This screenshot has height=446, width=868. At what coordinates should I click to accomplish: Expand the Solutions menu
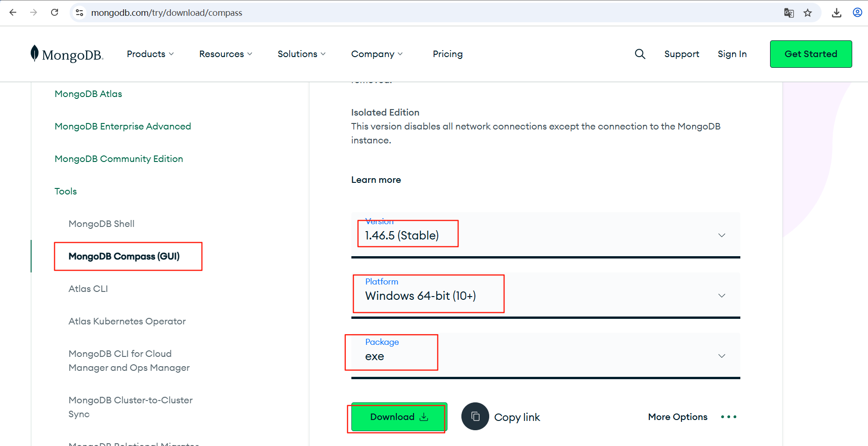click(302, 54)
